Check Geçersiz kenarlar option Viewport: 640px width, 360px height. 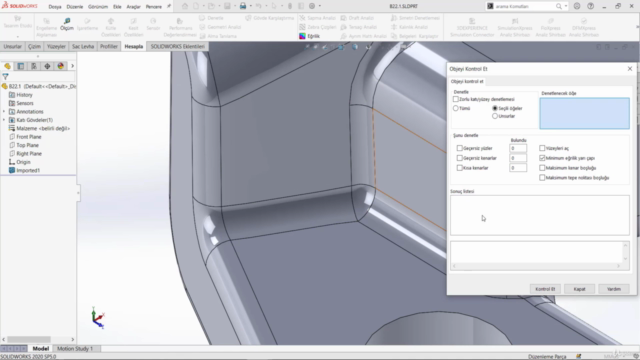460,158
